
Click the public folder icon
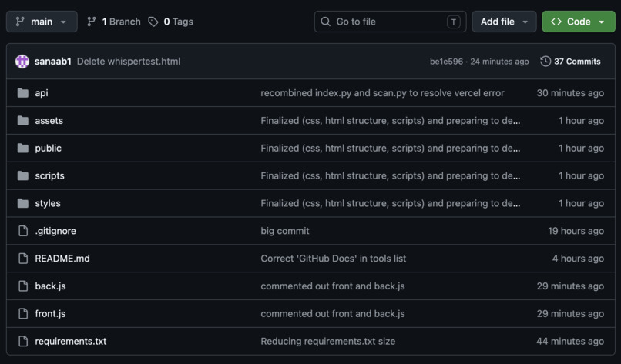point(23,148)
